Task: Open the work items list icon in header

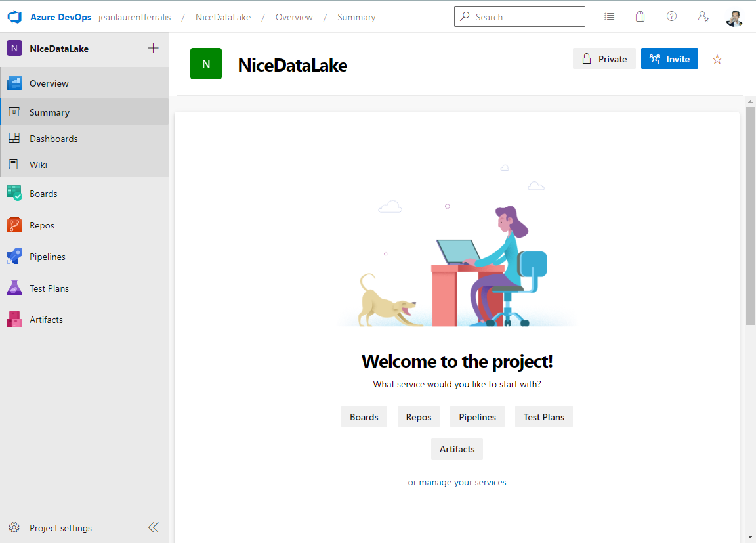Action: pyautogui.click(x=609, y=17)
